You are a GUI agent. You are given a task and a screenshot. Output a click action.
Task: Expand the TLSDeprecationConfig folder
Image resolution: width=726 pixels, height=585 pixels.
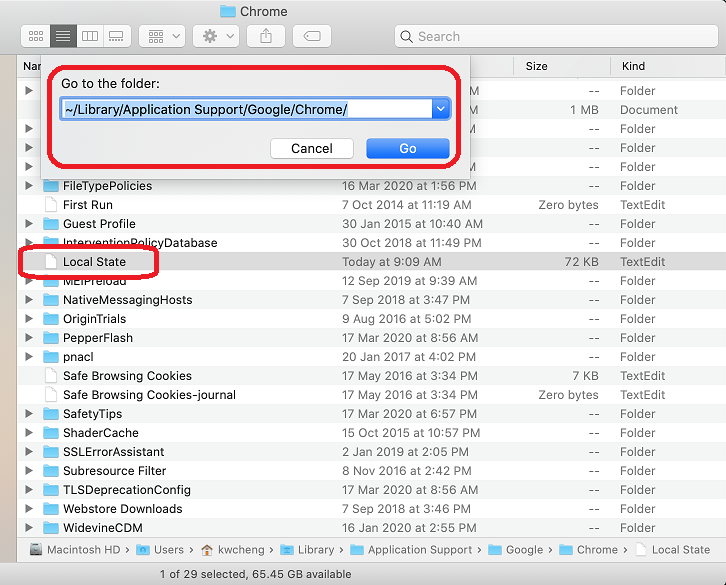click(x=29, y=490)
